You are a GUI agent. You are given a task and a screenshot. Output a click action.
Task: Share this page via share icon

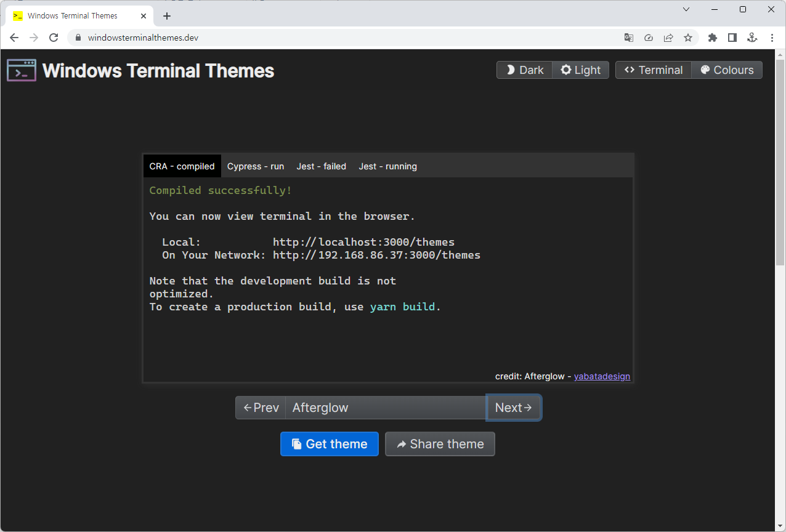coord(668,38)
